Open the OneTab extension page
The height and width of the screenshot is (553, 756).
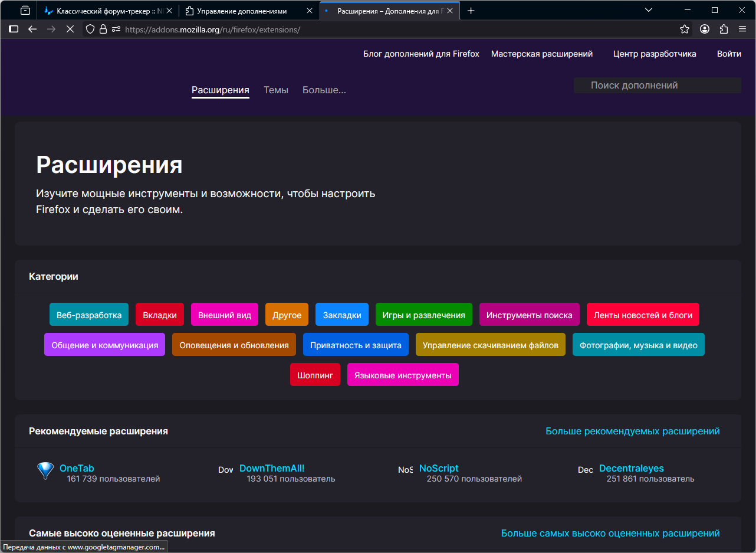(x=77, y=468)
